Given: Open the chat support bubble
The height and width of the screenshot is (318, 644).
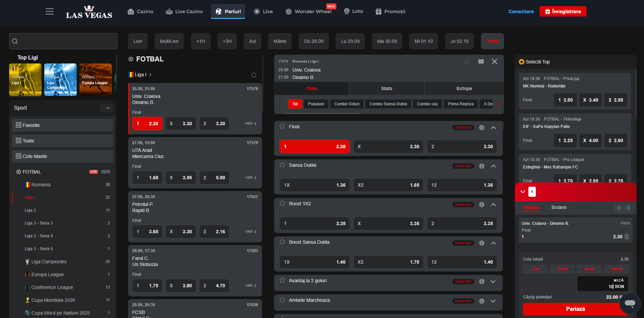Looking at the screenshot, I should pos(630,303).
